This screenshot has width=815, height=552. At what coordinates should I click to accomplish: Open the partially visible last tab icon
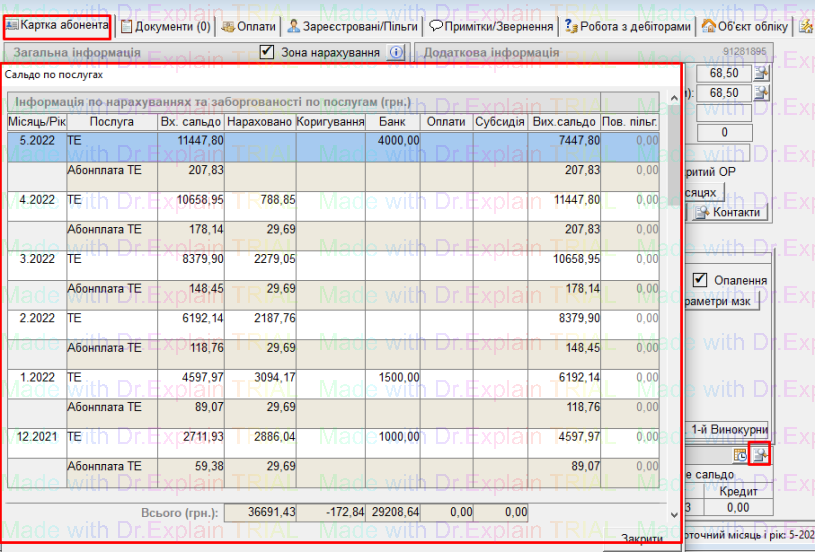[x=806, y=27]
